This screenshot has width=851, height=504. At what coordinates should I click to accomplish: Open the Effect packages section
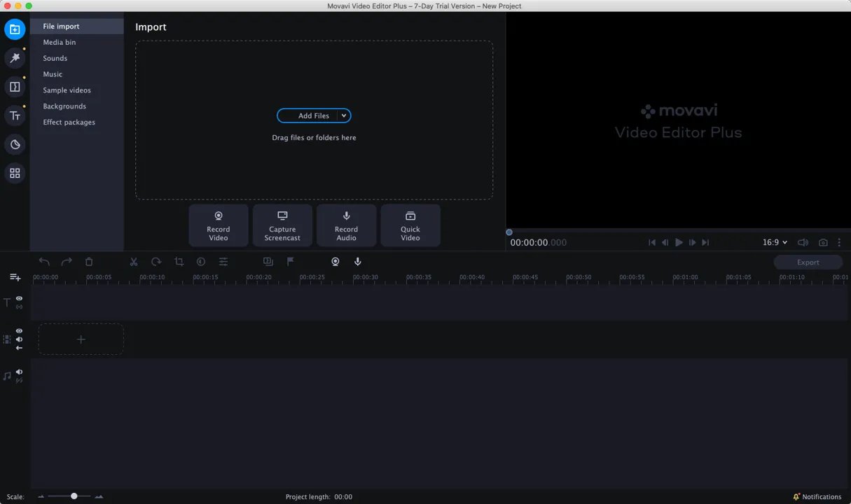point(77,122)
